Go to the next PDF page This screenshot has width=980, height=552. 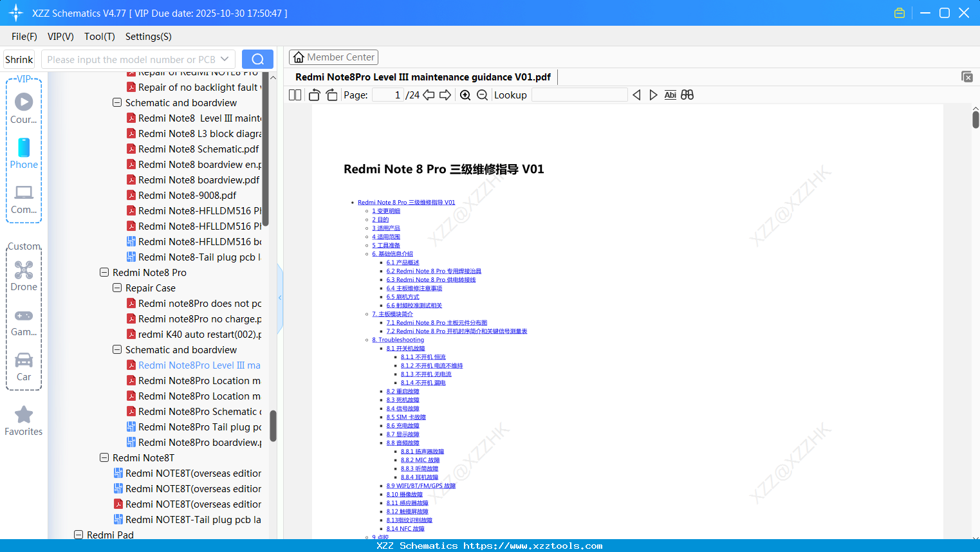(445, 95)
